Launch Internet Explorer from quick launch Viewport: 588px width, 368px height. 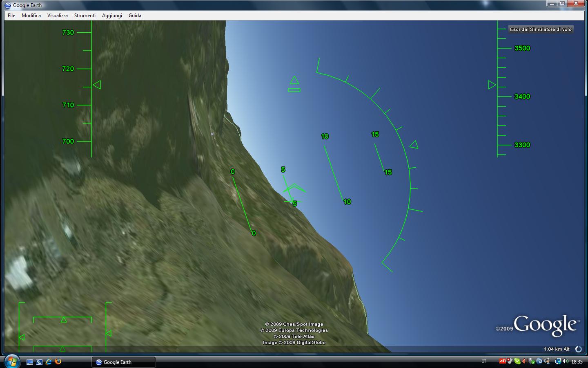pos(49,362)
